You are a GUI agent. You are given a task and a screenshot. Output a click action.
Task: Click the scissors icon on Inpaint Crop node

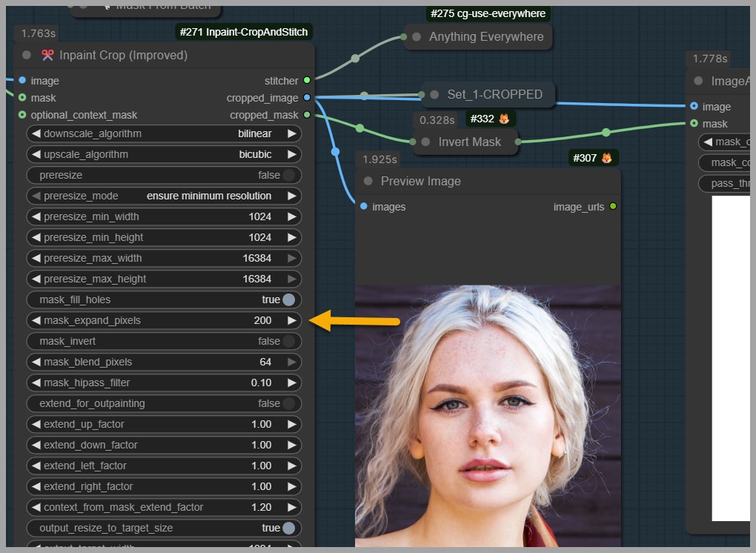point(47,55)
